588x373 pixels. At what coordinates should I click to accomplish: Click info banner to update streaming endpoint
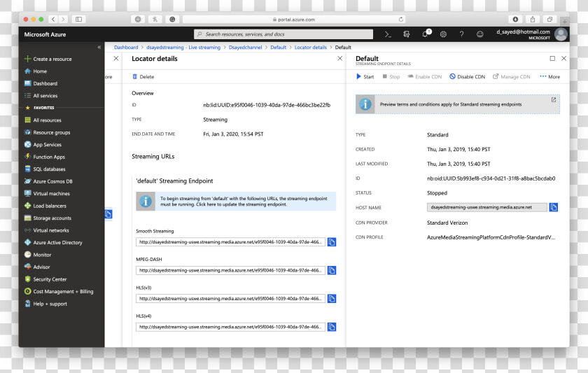click(236, 202)
